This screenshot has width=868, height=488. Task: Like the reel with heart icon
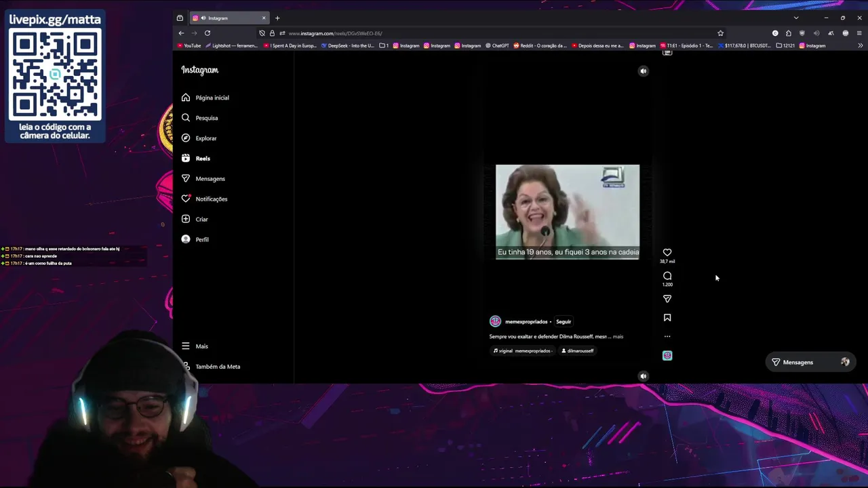click(667, 252)
